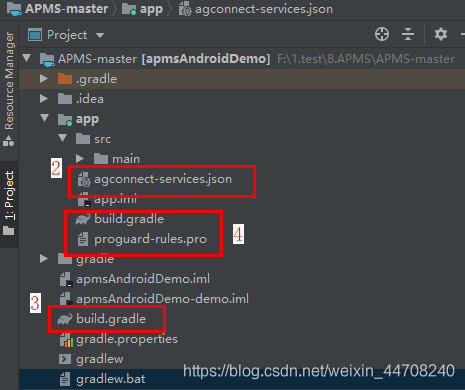Collapse the APMS-master root node
The width and height of the screenshot is (465, 390).
pyautogui.click(x=27, y=59)
